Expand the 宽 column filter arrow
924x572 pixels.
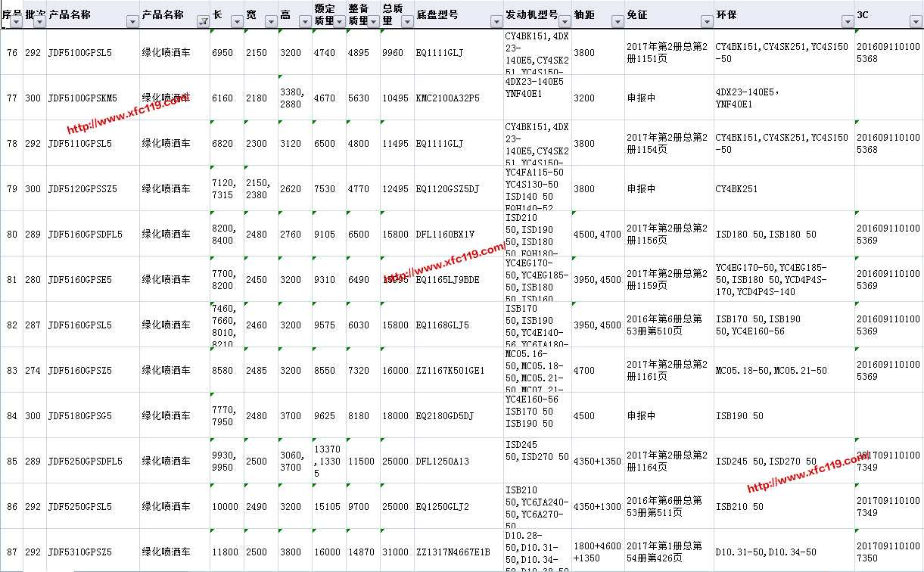click(271, 23)
